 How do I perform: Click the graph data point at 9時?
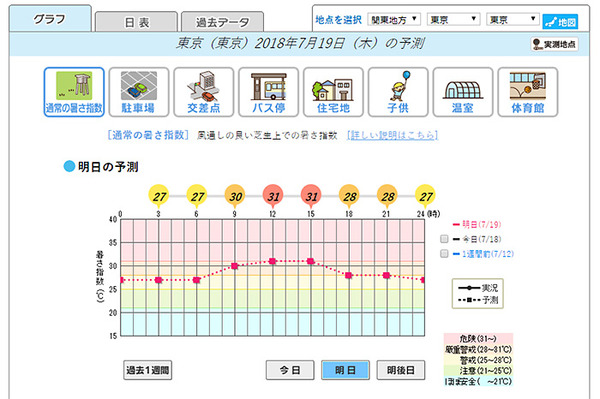coord(235,266)
